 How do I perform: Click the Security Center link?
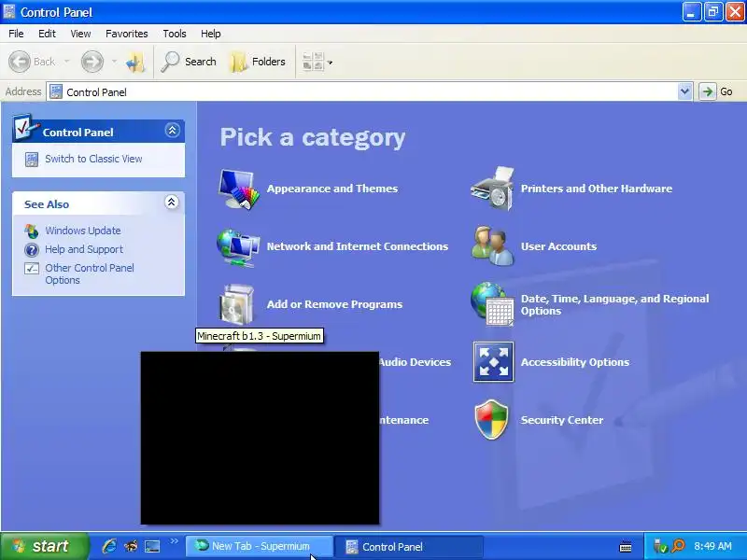tap(562, 420)
